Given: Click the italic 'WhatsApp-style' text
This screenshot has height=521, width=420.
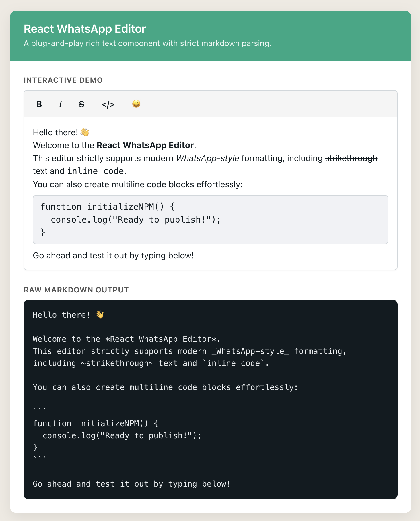Looking at the screenshot, I should (x=207, y=158).
